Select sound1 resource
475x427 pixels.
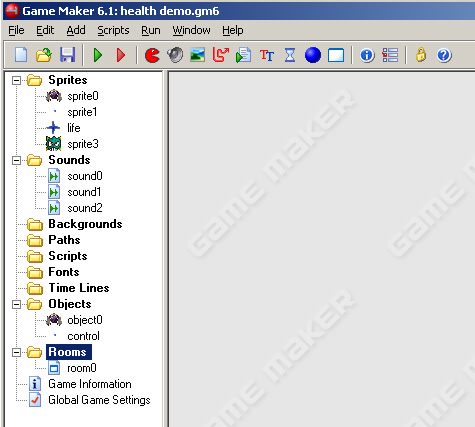(x=84, y=192)
